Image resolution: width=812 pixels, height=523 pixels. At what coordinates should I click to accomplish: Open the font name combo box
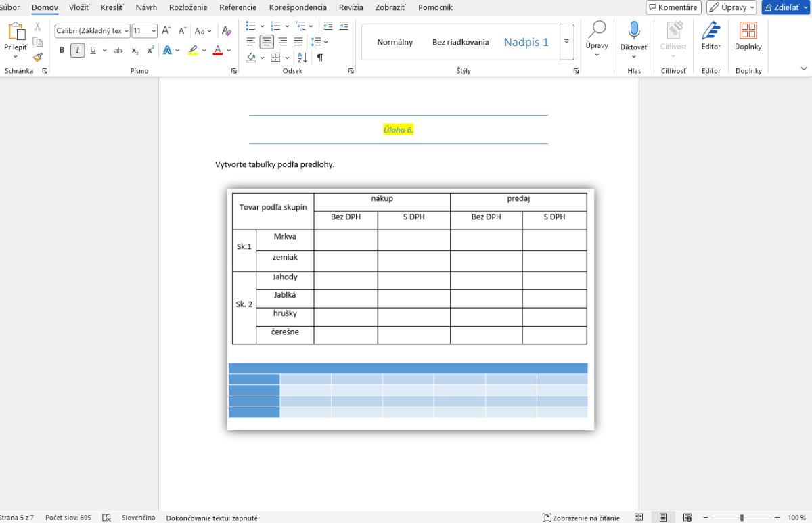click(x=93, y=31)
